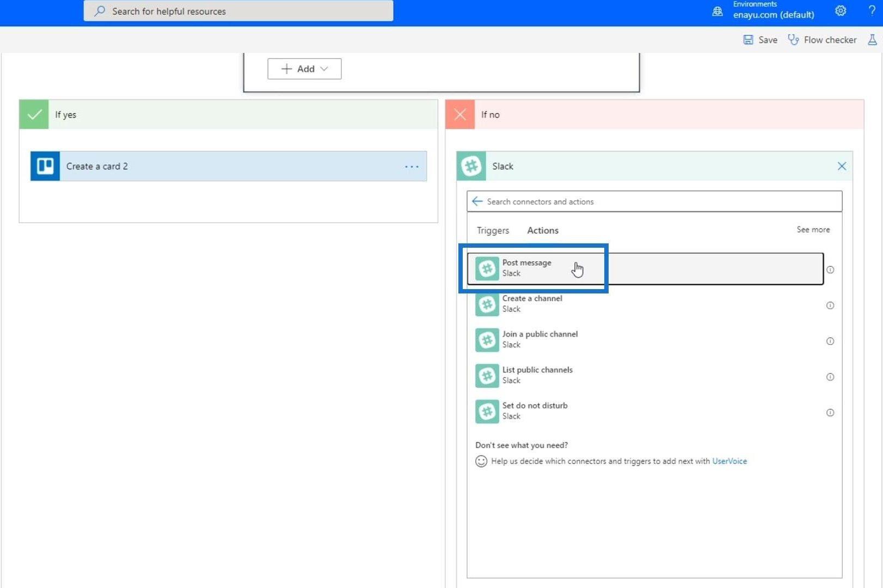Open the UserVoice link

729,461
